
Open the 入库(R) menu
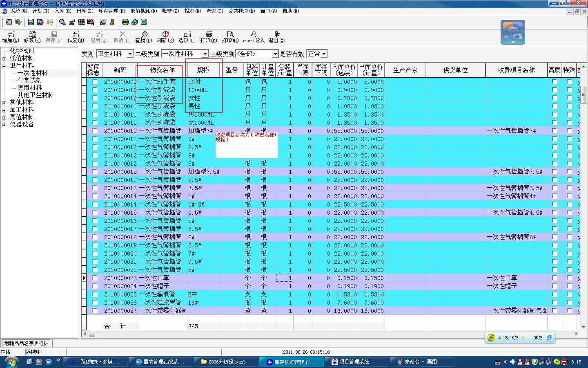(63, 11)
